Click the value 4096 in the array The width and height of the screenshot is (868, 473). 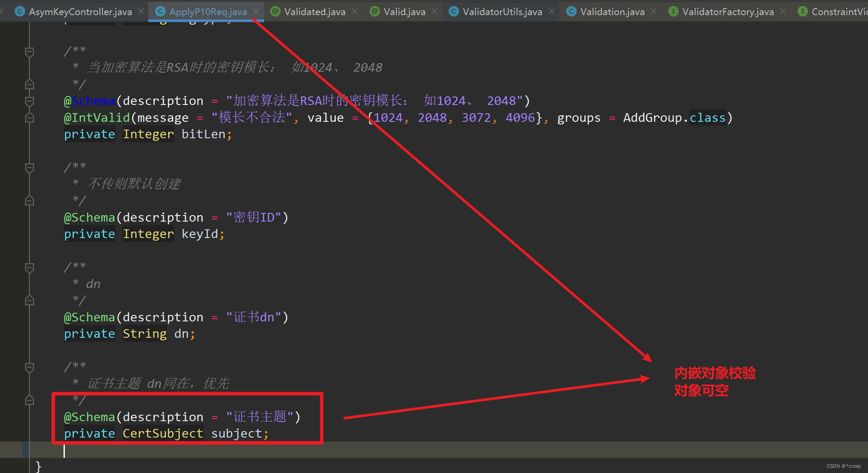tap(520, 117)
